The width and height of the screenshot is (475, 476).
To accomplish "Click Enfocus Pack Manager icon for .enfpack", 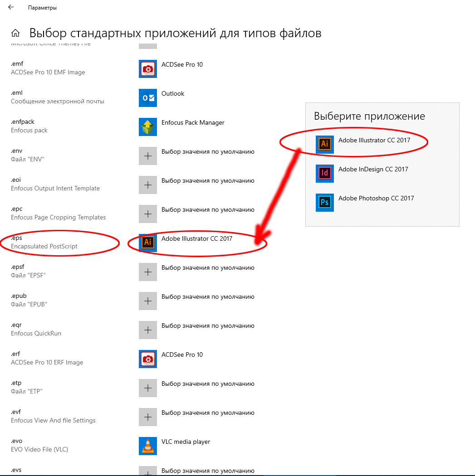I will coord(148,127).
